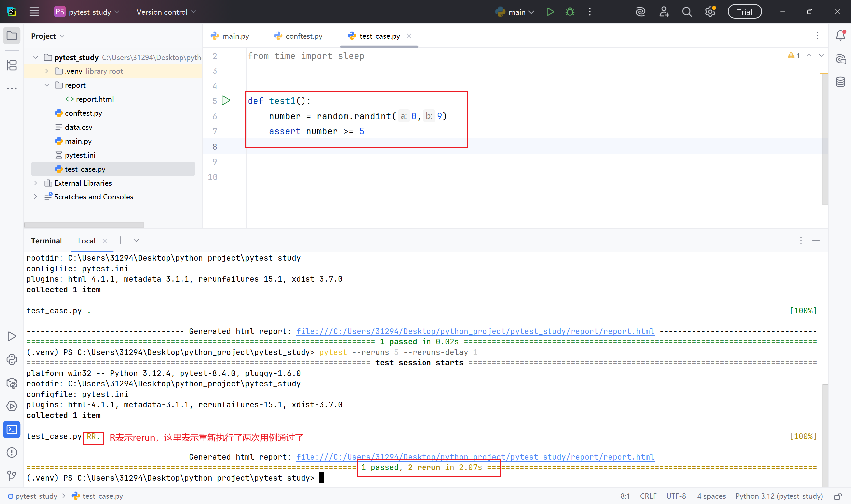Screen dimensions: 851x504
Task: Run the main configuration with the green play button
Action: (550, 12)
